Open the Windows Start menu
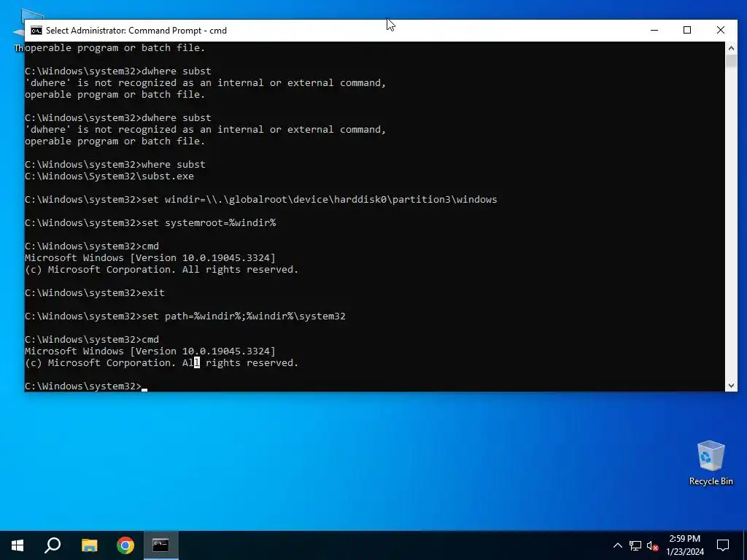Screen dimensions: 747x560 [18, 545]
